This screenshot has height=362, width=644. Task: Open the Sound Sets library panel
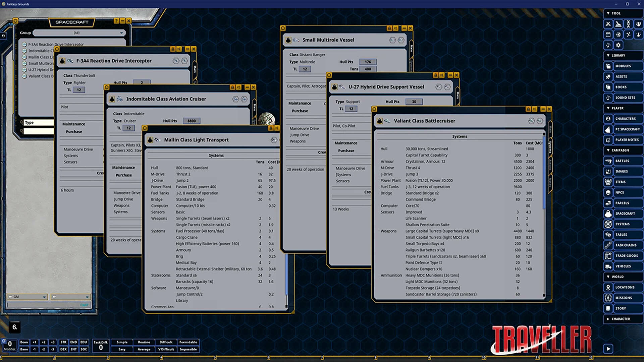pos(625,98)
